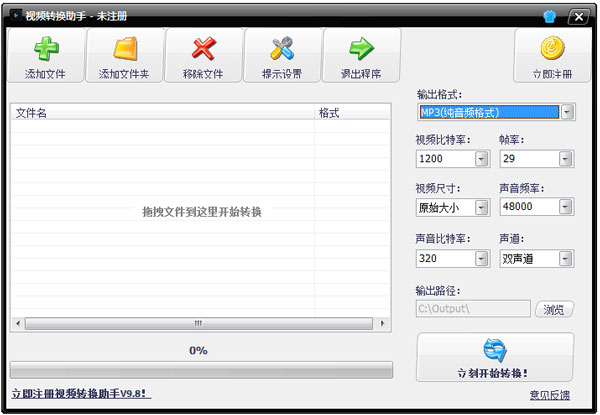Click the scrollbar left arrow
The width and height of the screenshot is (600, 415).
(18, 324)
